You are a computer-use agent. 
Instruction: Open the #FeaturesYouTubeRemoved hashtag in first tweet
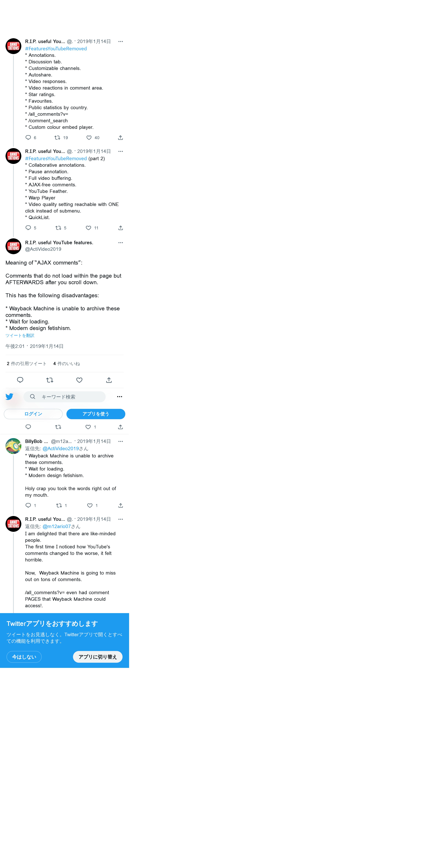click(56, 49)
